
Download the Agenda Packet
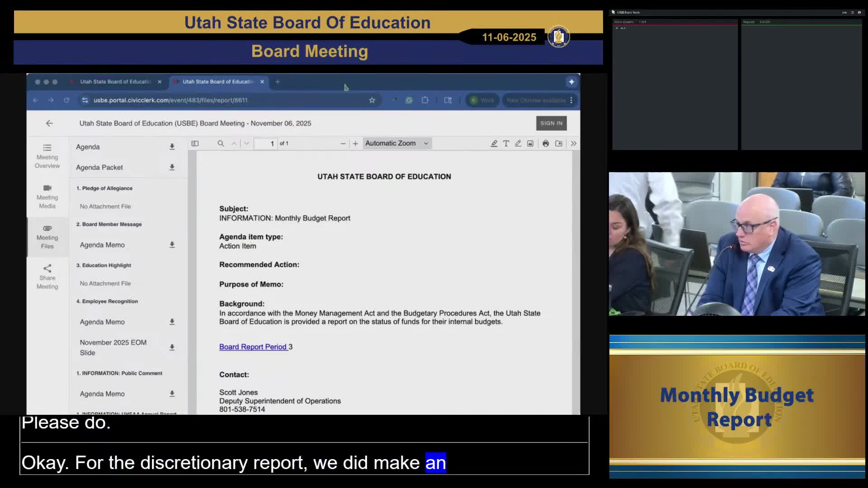pos(172,167)
